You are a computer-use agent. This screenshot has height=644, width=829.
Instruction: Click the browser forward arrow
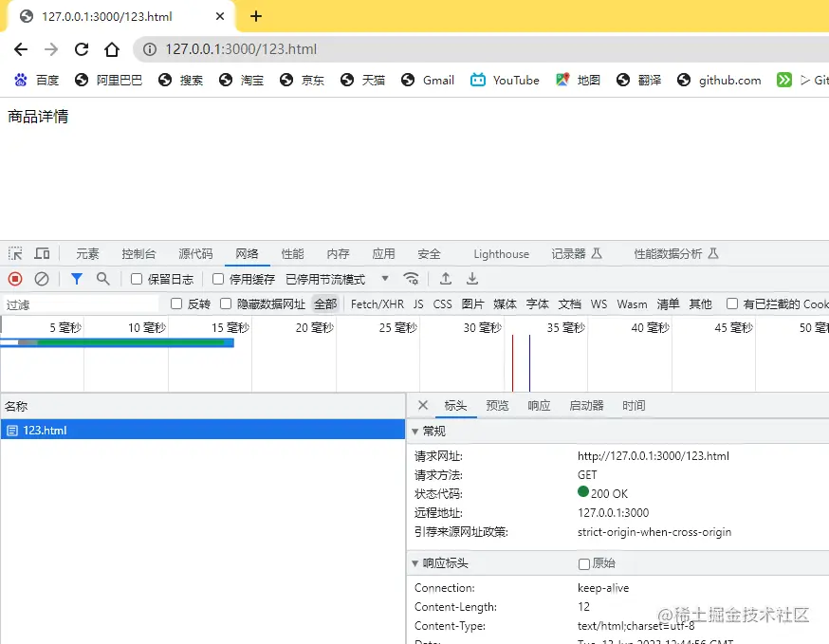(51, 49)
